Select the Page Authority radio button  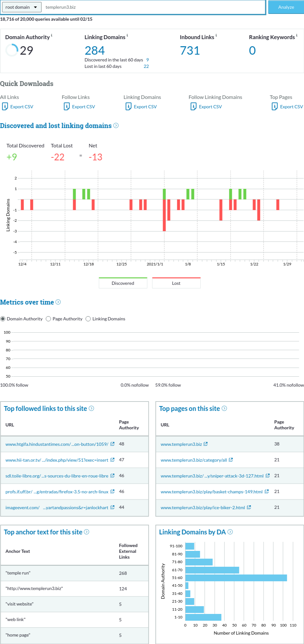tap(49, 319)
